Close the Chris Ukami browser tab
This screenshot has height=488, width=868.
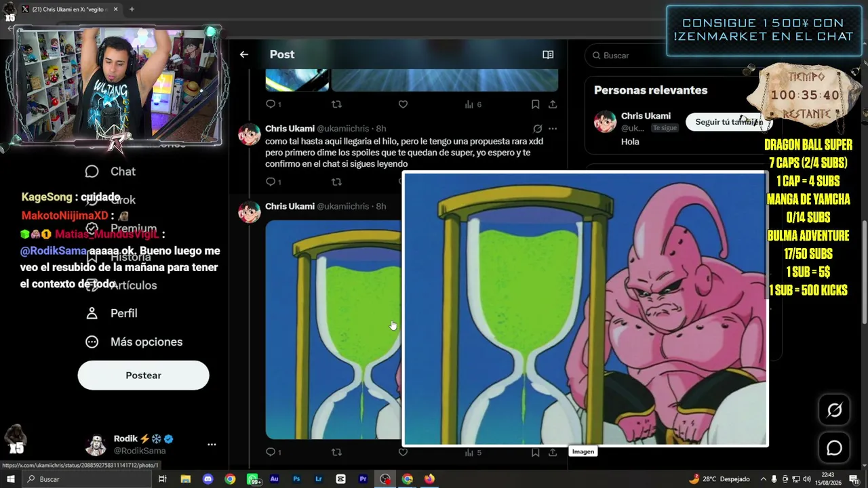click(x=115, y=9)
